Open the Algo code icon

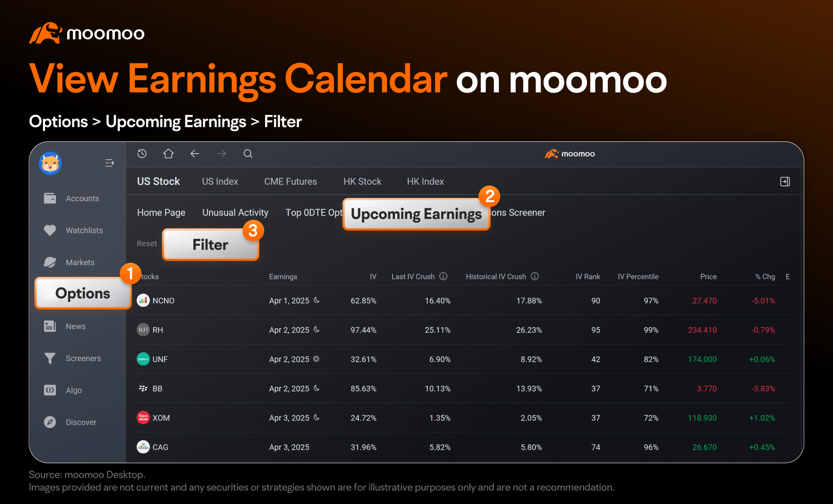(x=50, y=390)
